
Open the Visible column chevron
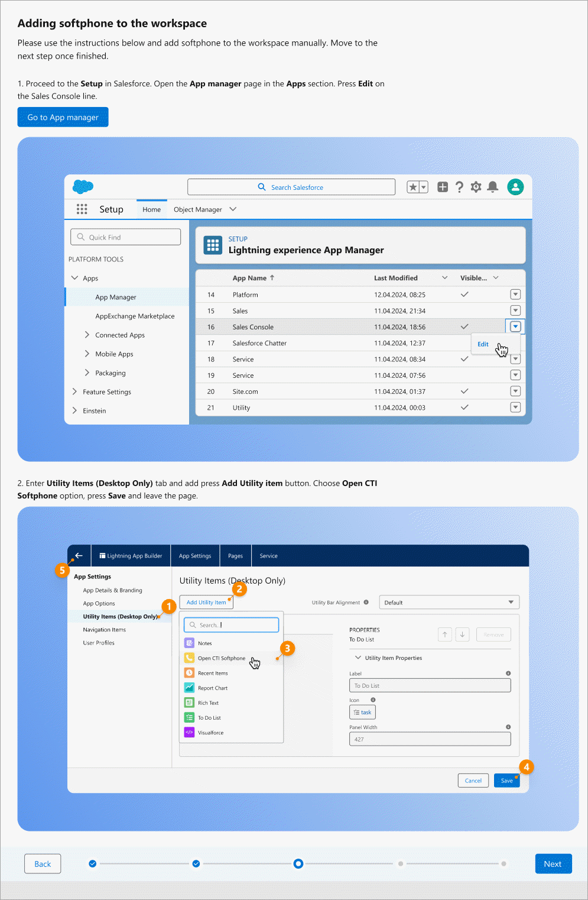496,277
